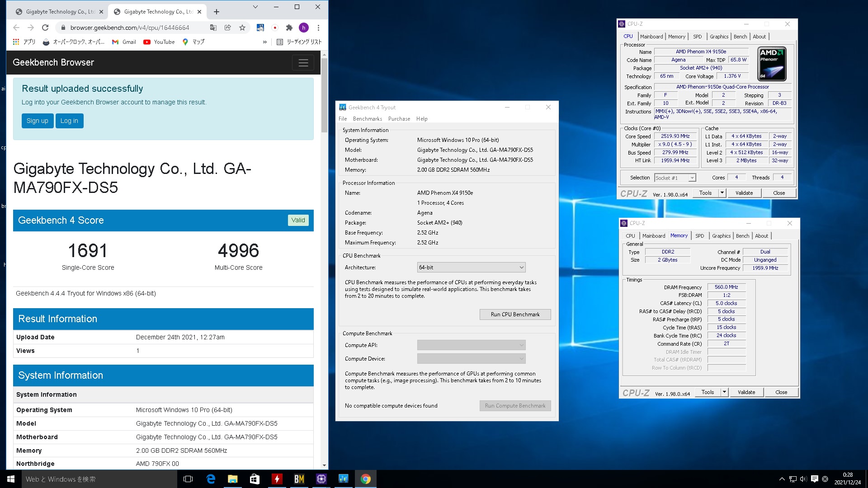Expand Tools dropdown arrow in bottom CPU-Z window
Image resolution: width=868 pixels, height=488 pixels.
click(x=724, y=392)
